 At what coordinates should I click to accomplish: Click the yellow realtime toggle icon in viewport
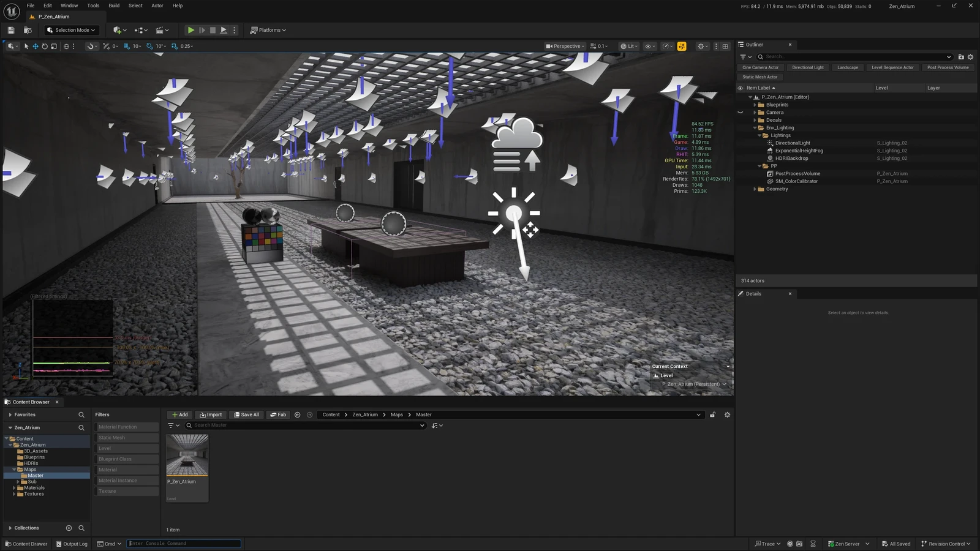pyautogui.click(x=682, y=46)
